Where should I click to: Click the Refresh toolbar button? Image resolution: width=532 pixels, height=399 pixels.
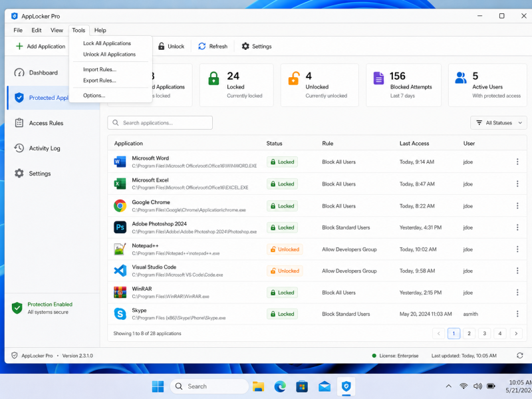213,46
